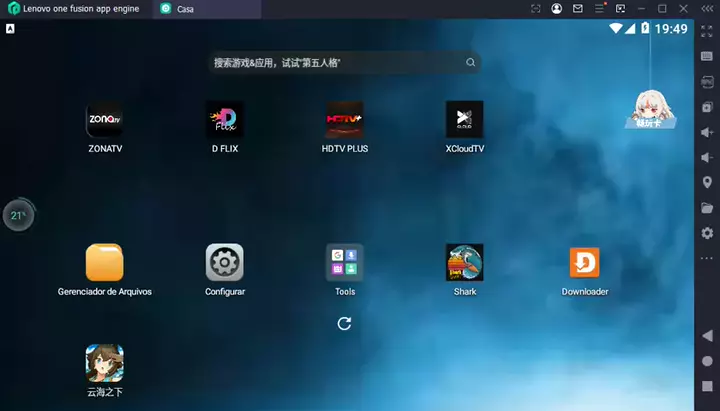Screen dimensions: 720x411
Task: Launch the D FLIX app
Action: [x=224, y=120]
